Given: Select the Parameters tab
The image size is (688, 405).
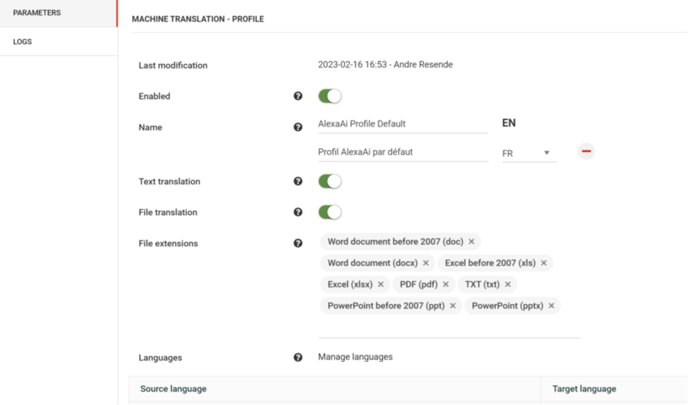Looking at the screenshot, I should tap(59, 13).
